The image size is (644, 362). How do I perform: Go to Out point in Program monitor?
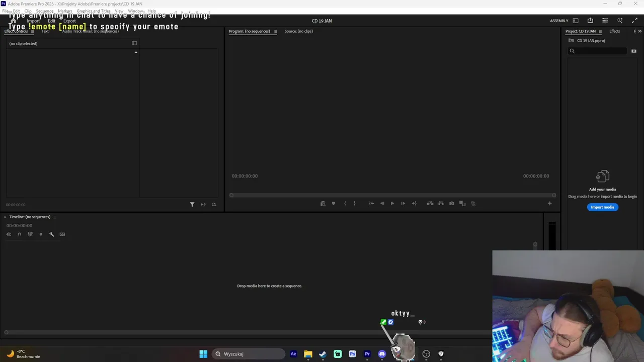point(414,204)
